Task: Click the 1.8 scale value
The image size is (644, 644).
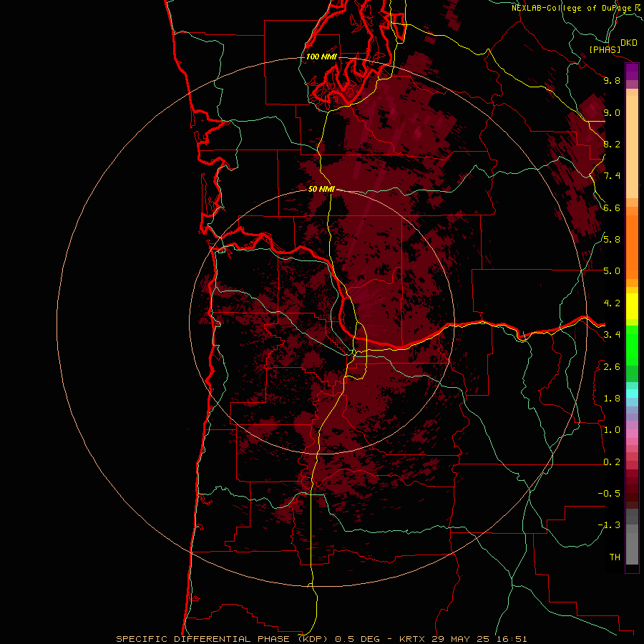Action: click(612, 399)
